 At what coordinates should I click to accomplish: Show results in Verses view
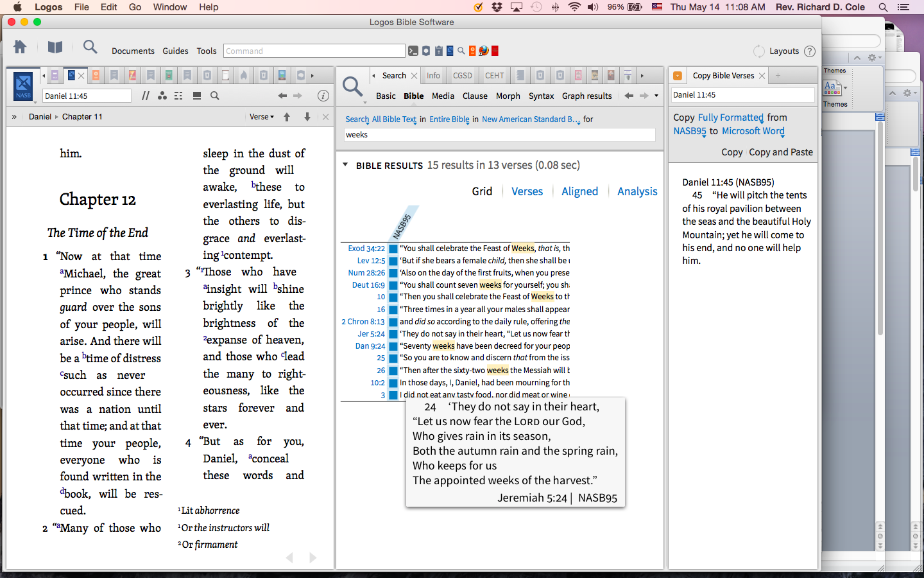[527, 191]
